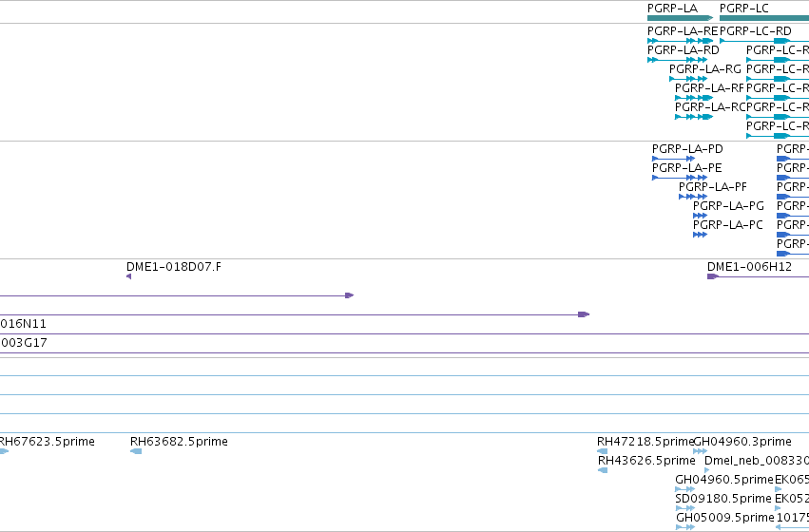Select the PGRP-LC gene label
809x532 pixels.
(x=744, y=9)
